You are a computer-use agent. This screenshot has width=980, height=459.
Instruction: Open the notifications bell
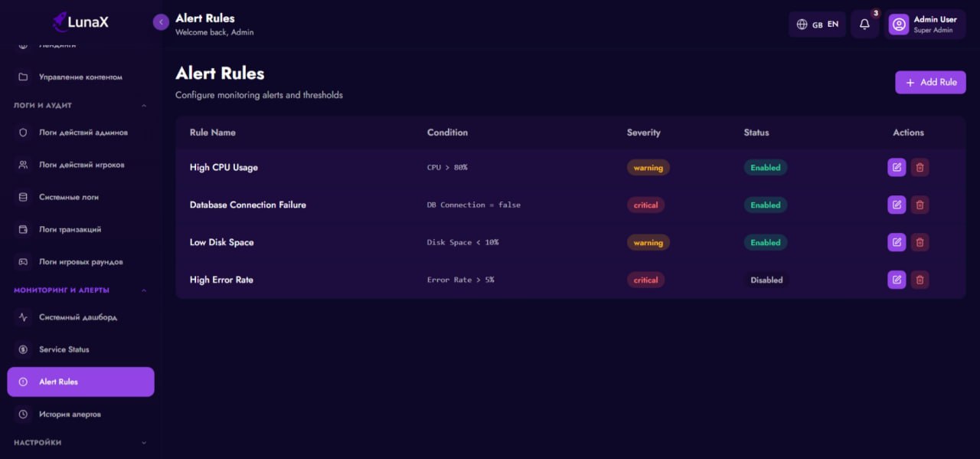pos(864,25)
